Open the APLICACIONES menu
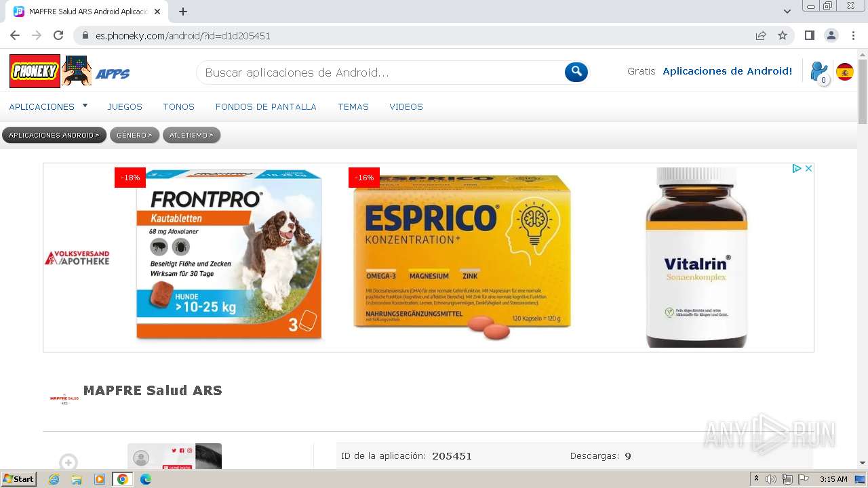The image size is (868, 488). [42, 106]
